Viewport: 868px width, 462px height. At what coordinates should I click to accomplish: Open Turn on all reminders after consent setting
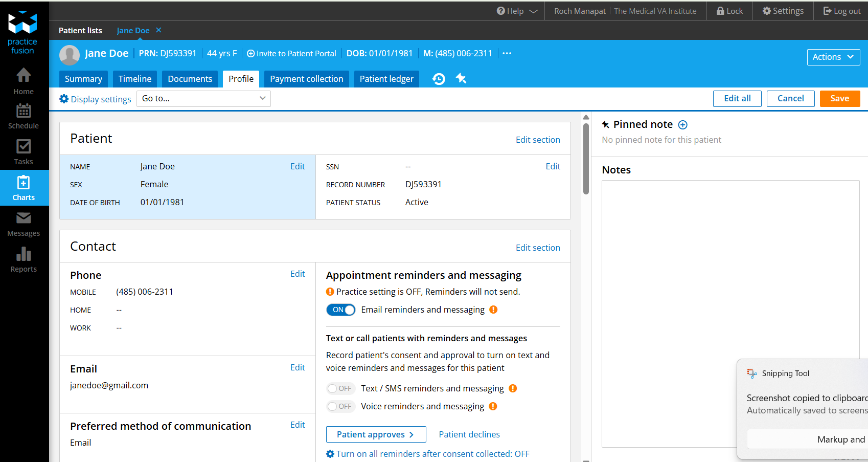coord(428,454)
